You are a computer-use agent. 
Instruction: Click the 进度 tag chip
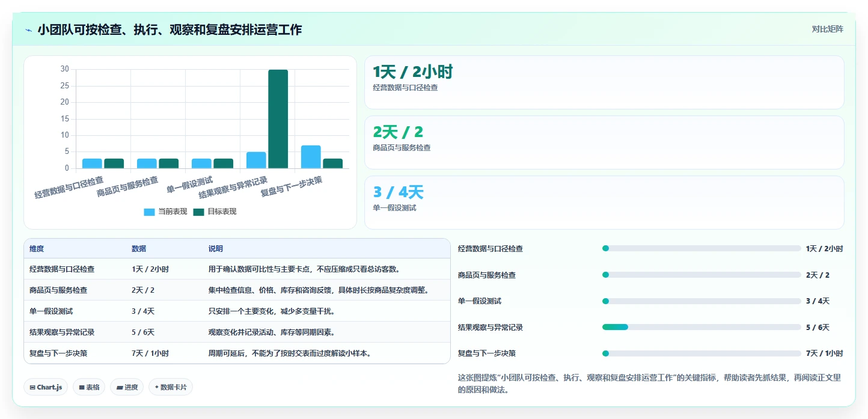point(127,387)
